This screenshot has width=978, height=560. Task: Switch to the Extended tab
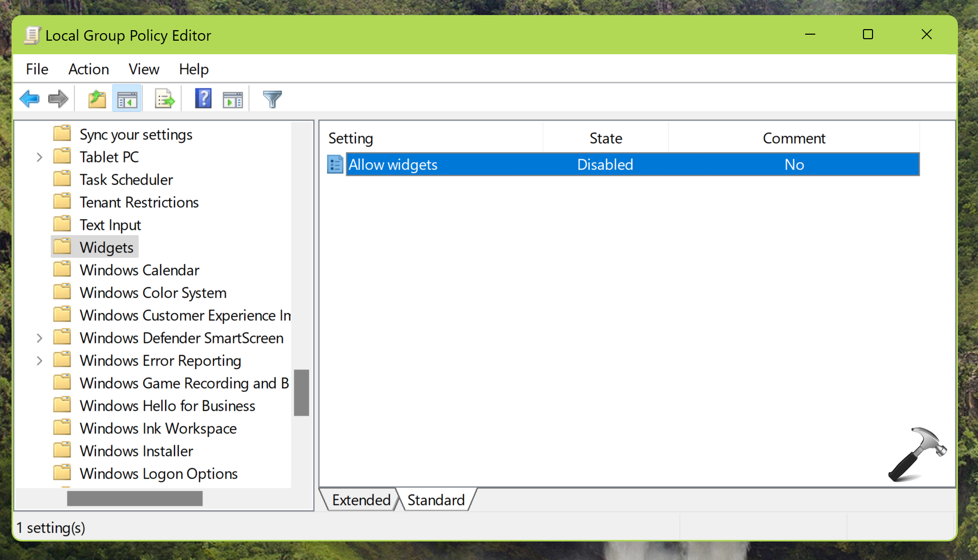click(361, 500)
